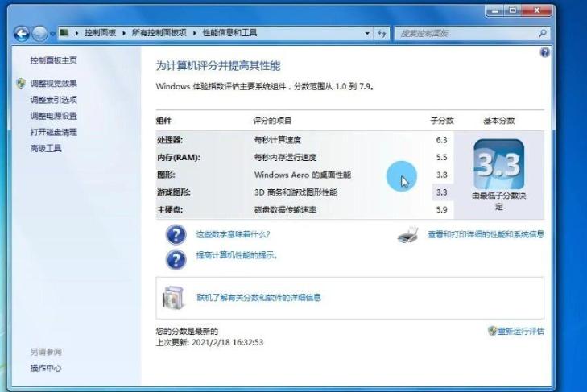Click the 上次更新 timestamp text
587x392 pixels.
(x=209, y=343)
